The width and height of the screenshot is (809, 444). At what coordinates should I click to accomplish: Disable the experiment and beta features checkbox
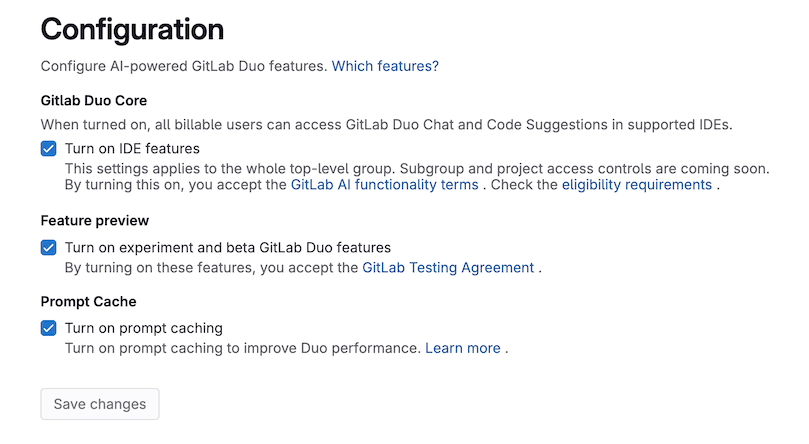click(48, 248)
